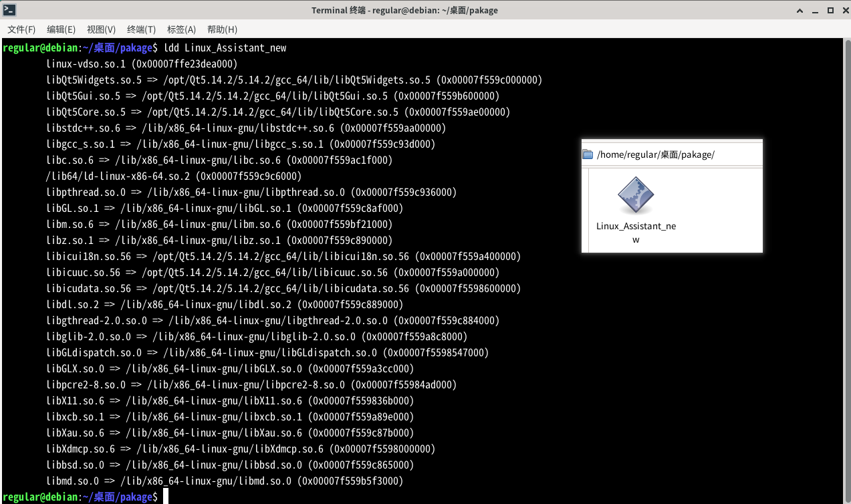Screen dimensions: 851x504
Task: Open the 帮助(H) menu
Action: click(x=223, y=29)
